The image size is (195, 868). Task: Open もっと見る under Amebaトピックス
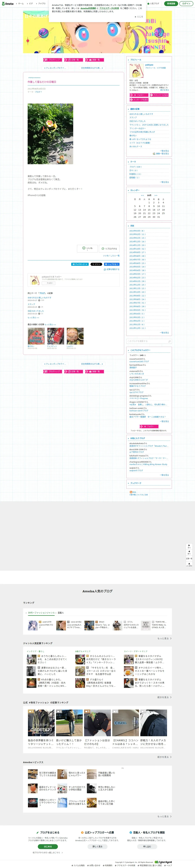click(x=164, y=816)
